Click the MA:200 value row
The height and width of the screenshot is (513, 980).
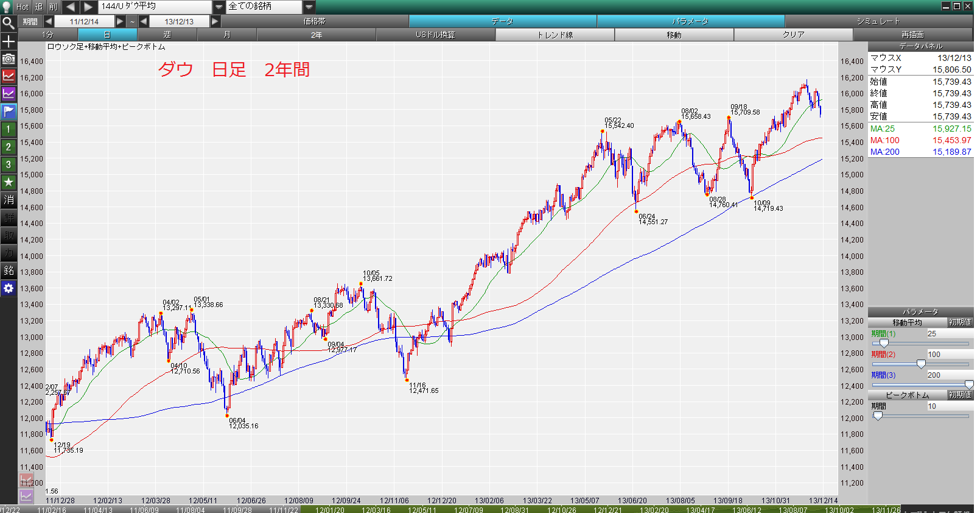tap(920, 152)
